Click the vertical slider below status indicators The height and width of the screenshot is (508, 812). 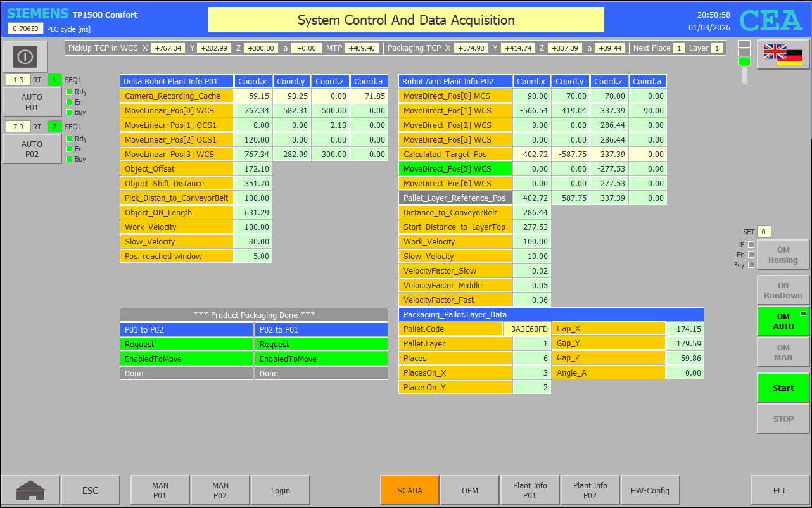[744, 75]
